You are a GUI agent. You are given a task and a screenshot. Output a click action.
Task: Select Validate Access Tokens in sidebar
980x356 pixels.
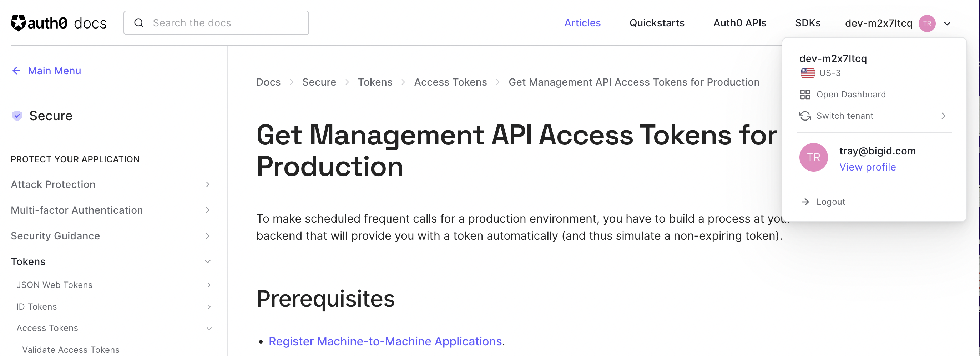tap(71, 350)
